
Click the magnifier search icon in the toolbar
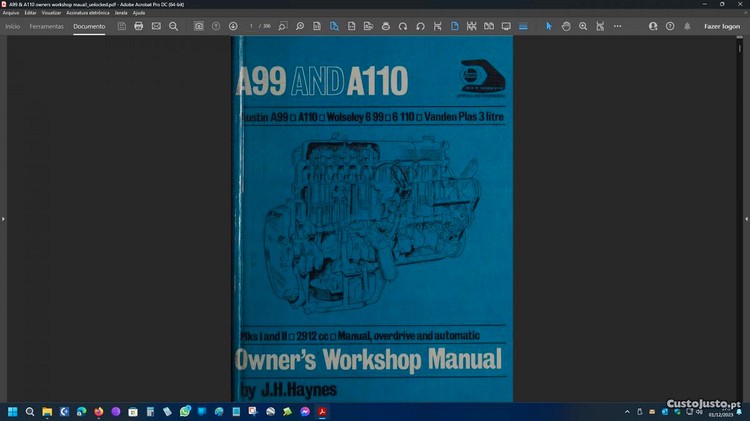point(173,26)
